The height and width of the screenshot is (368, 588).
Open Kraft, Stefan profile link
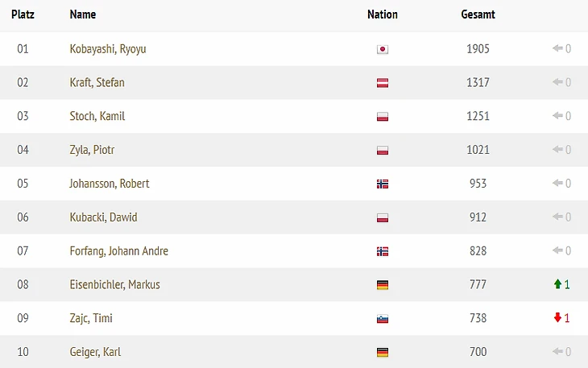[97, 82]
